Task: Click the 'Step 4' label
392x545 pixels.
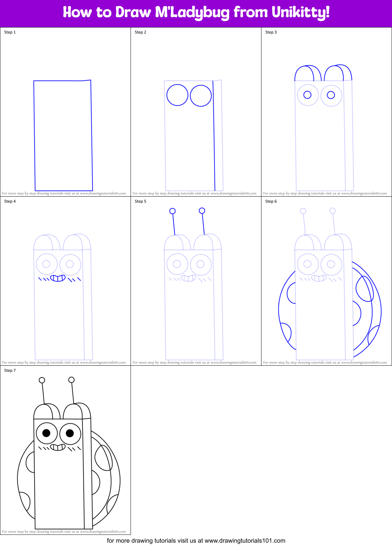Action: 10,201
